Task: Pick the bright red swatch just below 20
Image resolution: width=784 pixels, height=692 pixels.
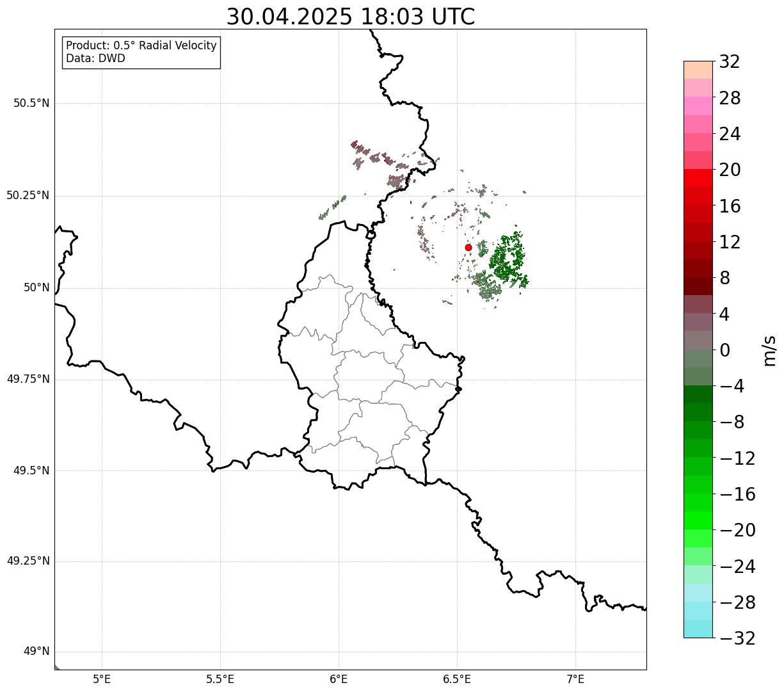Action: (x=698, y=178)
